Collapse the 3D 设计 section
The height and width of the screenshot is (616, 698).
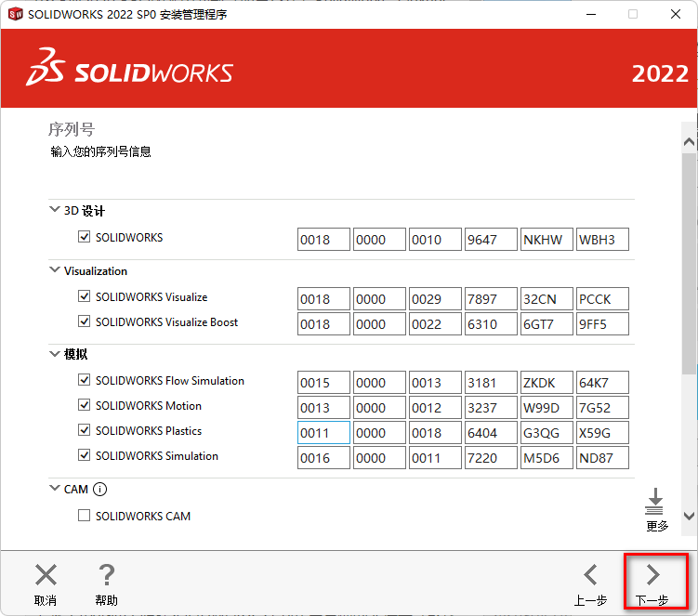(54, 210)
